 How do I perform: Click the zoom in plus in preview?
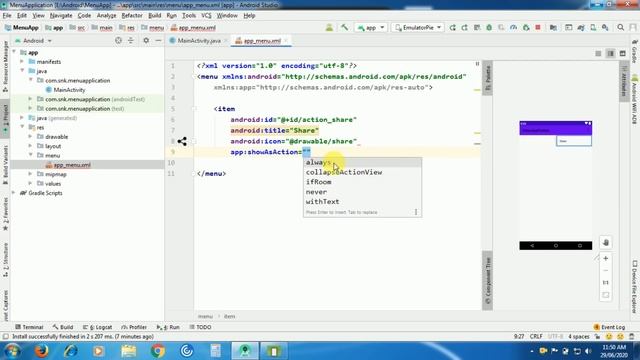click(606, 258)
